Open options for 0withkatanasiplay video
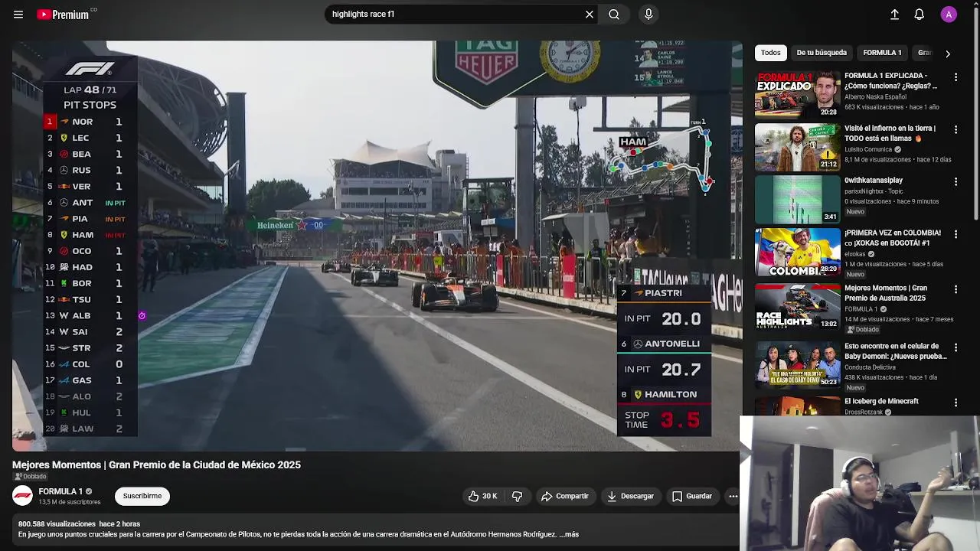This screenshot has width=980, height=551. tap(955, 182)
